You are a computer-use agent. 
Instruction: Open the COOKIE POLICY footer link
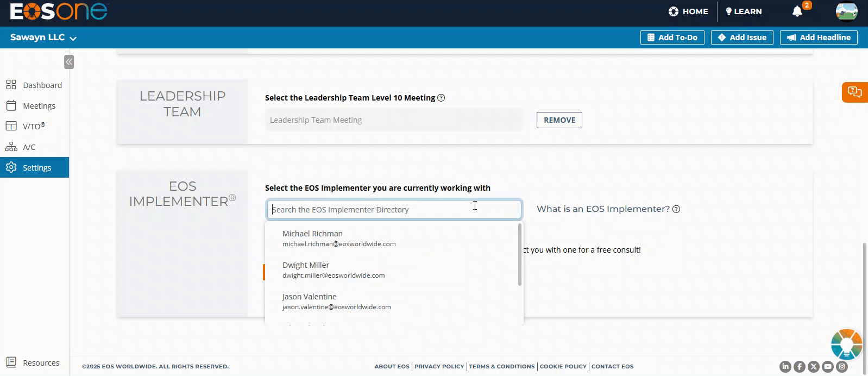tap(563, 367)
